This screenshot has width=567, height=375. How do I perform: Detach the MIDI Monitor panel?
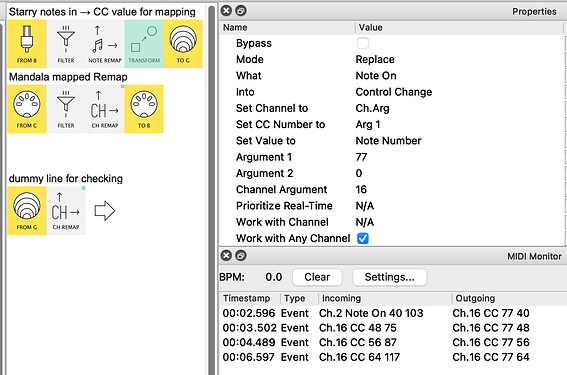click(241, 256)
